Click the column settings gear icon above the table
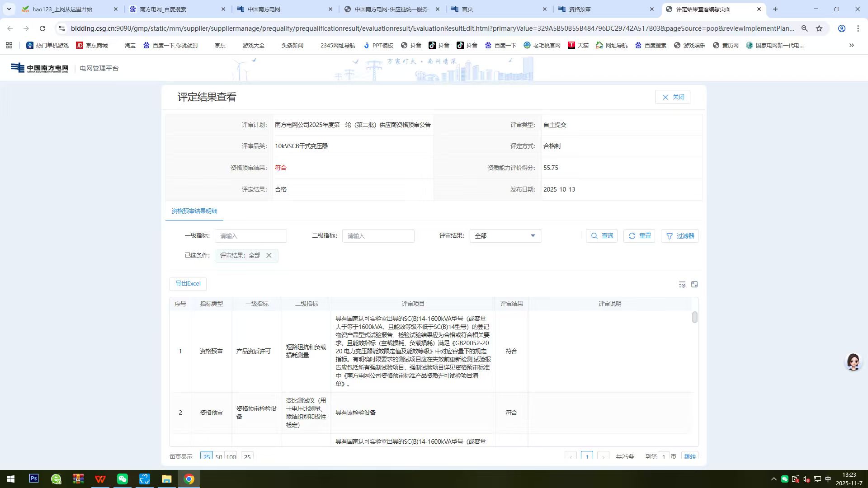The height and width of the screenshot is (488, 868). [682, 284]
